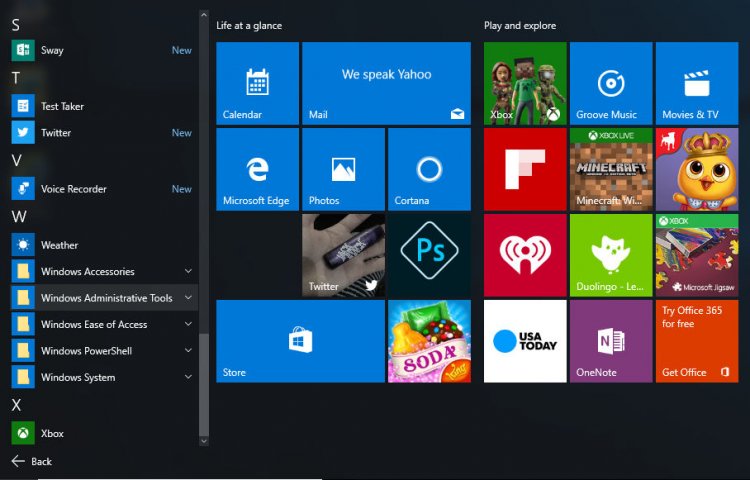The image size is (750, 480).
Task: Click the app list scrollbar up arrow
Action: point(204,15)
